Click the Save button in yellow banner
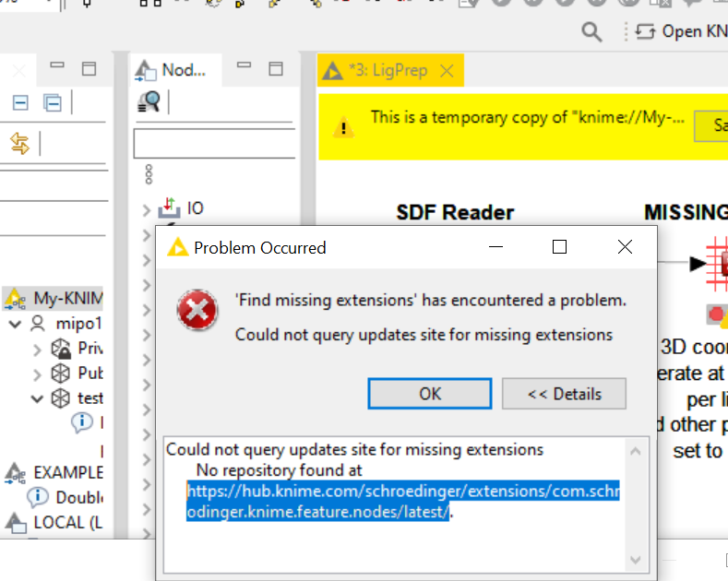Viewport: 728px width, 581px height. [711, 125]
